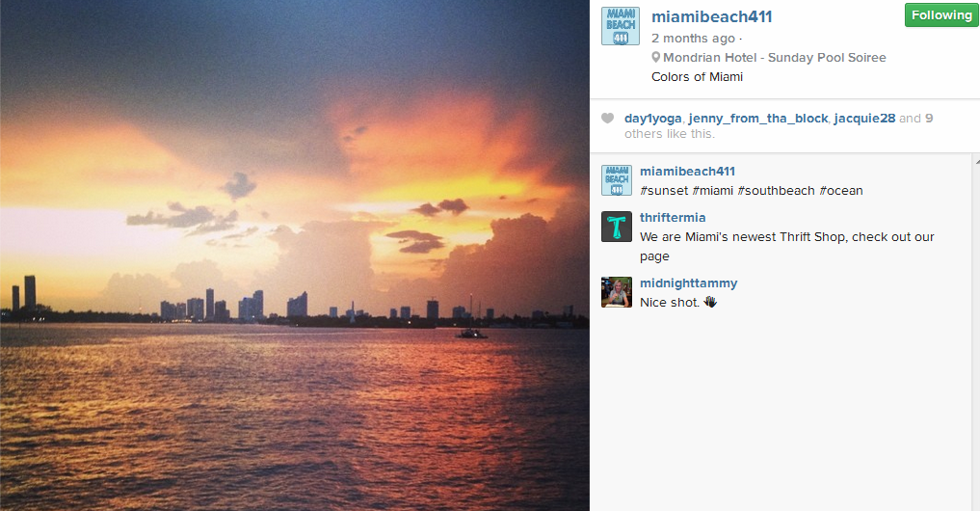
Task: Open jenny_from_tha_block liker profile
Action: 758,119
